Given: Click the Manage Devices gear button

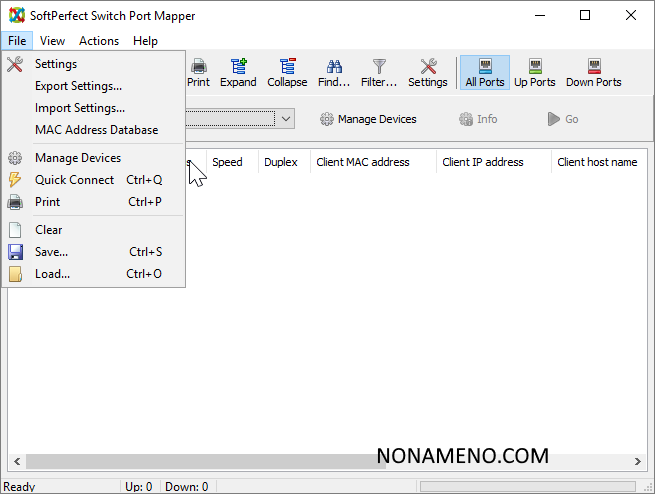Looking at the screenshot, I should pos(368,119).
